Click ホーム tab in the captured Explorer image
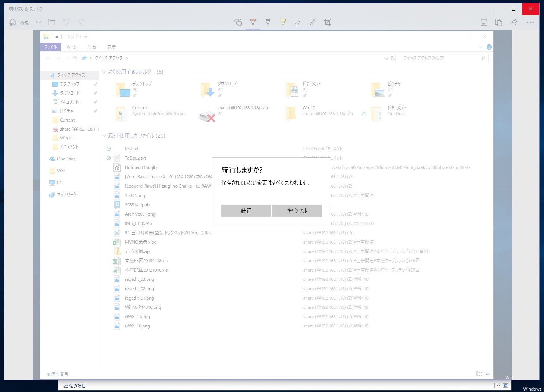The image size is (544, 392). (x=71, y=47)
